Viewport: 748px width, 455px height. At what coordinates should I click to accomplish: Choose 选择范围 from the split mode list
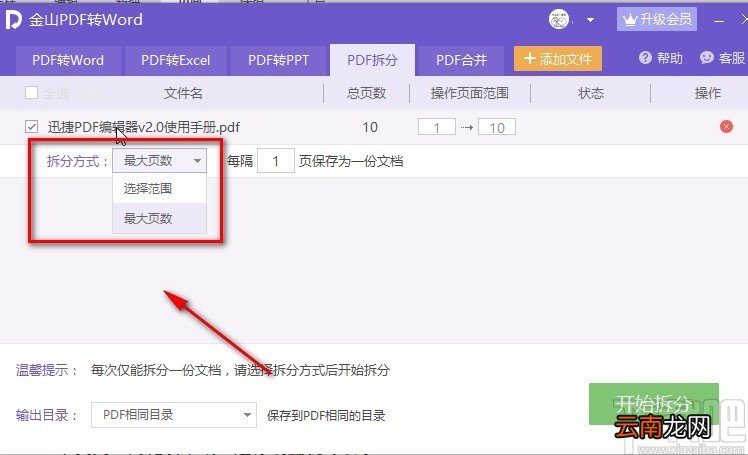(x=159, y=188)
